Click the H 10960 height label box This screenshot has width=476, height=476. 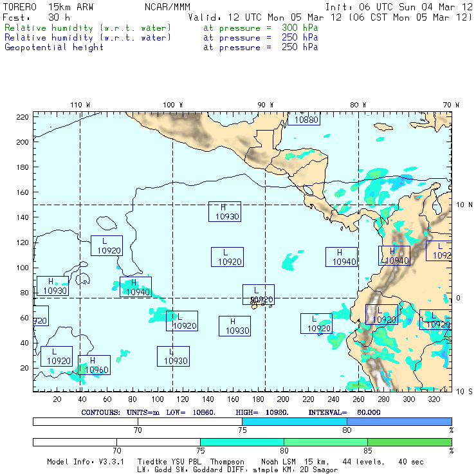pos(94,365)
